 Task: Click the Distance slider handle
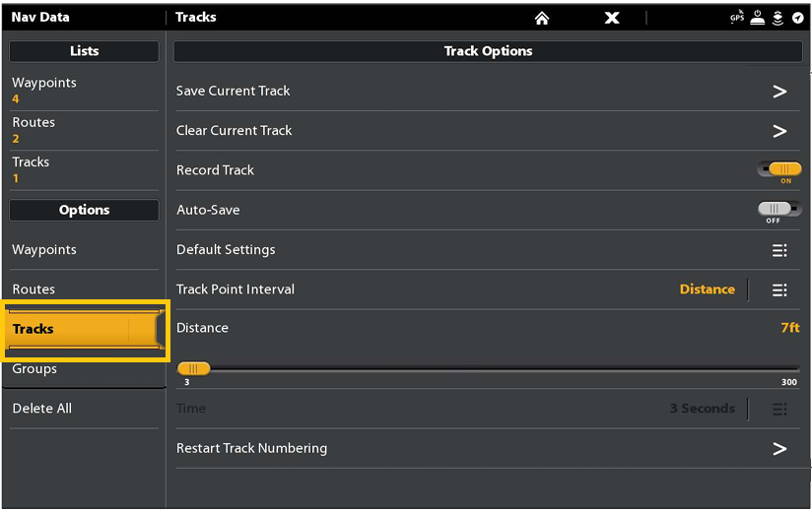[x=193, y=368]
